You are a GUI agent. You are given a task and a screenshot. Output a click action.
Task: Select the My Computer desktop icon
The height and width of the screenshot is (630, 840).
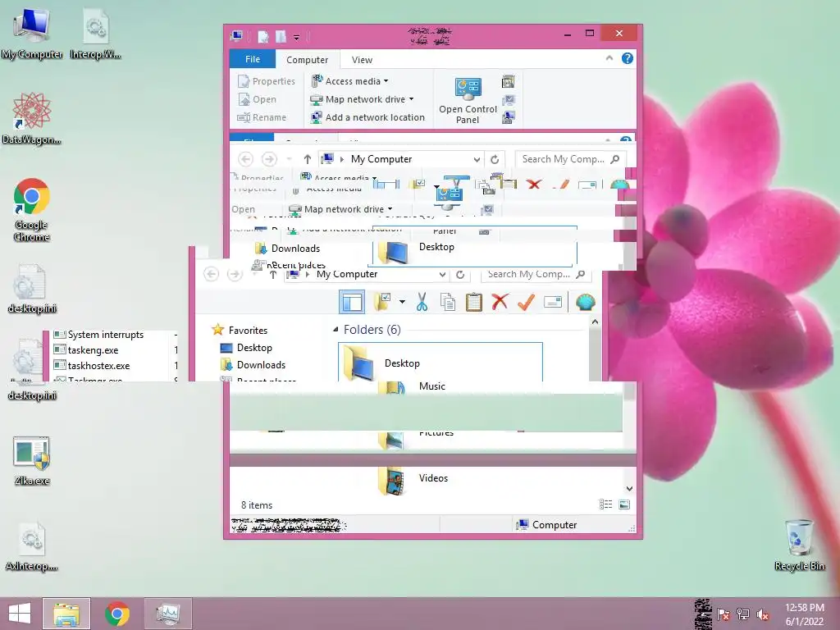32,34
